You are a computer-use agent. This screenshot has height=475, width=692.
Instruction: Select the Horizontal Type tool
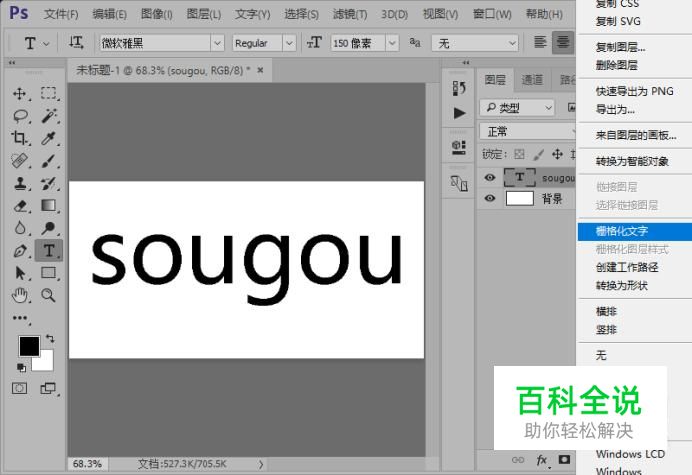pos(49,251)
